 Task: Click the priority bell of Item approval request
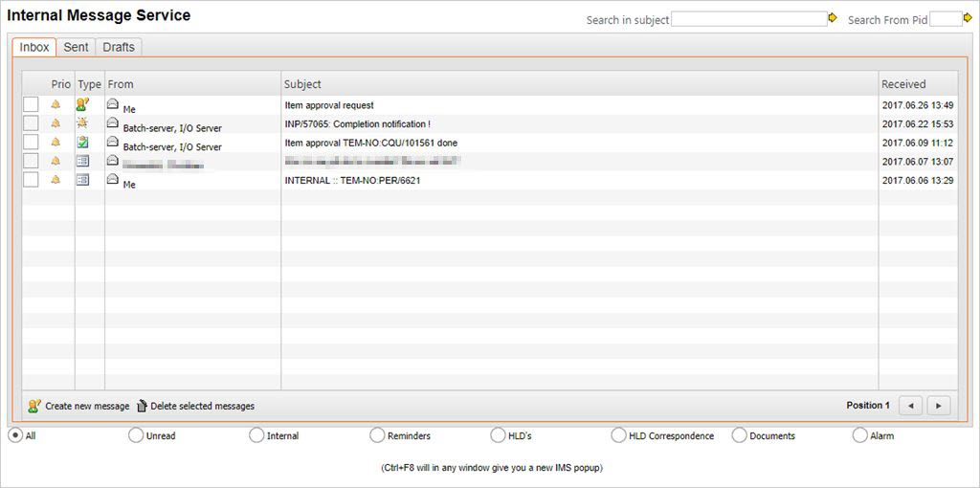click(56, 105)
